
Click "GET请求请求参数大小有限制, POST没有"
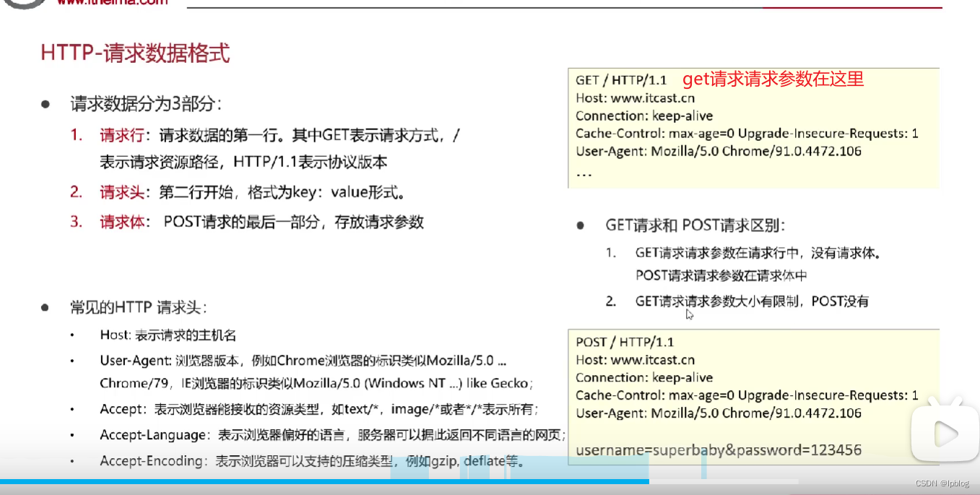[x=753, y=301]
